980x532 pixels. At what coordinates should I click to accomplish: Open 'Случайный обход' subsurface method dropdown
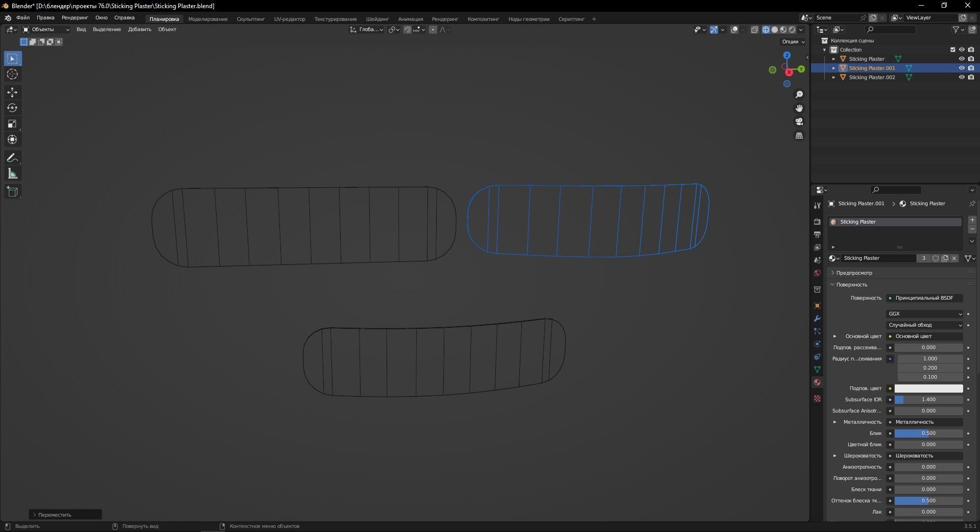pyautogui.click(x=925, y=325)
